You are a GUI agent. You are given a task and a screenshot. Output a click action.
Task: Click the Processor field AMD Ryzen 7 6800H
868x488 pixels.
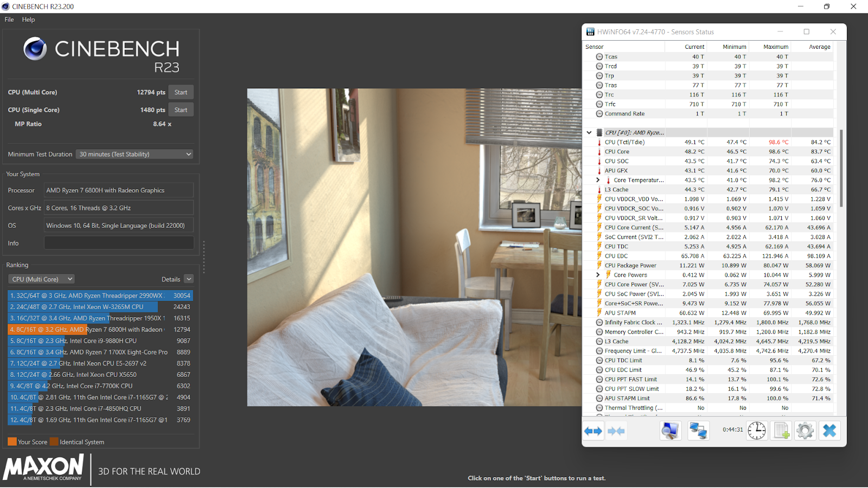(119, 190)
